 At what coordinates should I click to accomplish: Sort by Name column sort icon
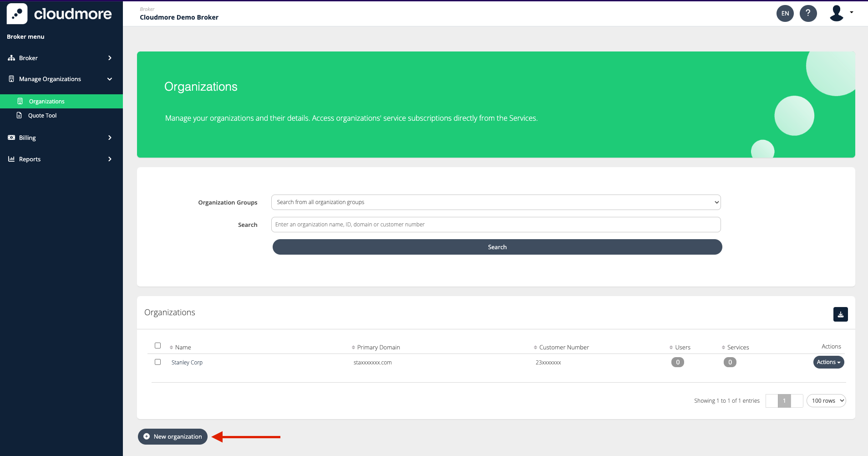tap(171, 348)
